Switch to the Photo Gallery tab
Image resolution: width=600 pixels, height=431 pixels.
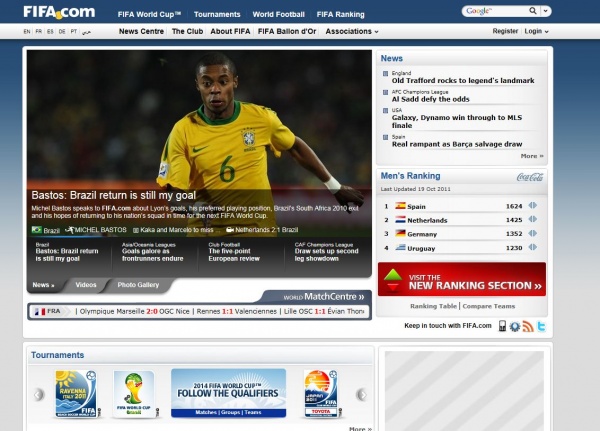(138, 285)
